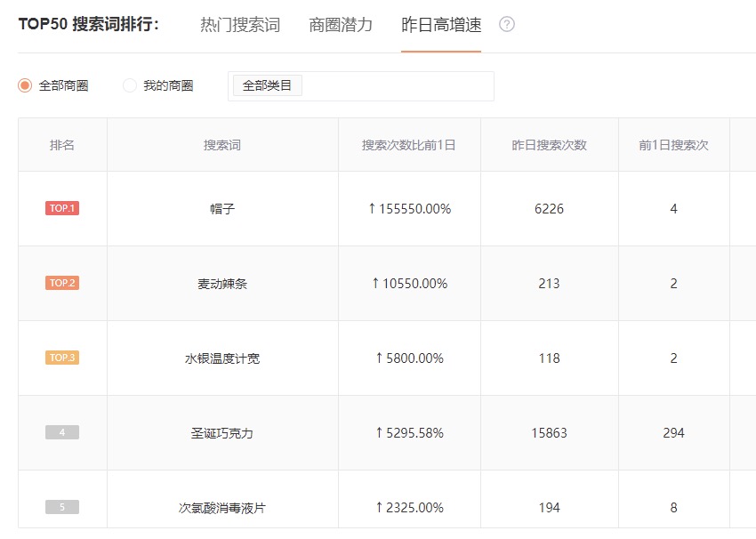Click the gray rank 5 badge
Screen dimensions: 756x539
(x=62, y=507)
